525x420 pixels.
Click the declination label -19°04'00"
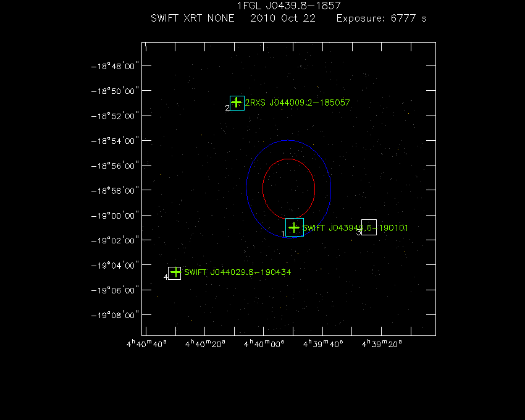(115, 265)
